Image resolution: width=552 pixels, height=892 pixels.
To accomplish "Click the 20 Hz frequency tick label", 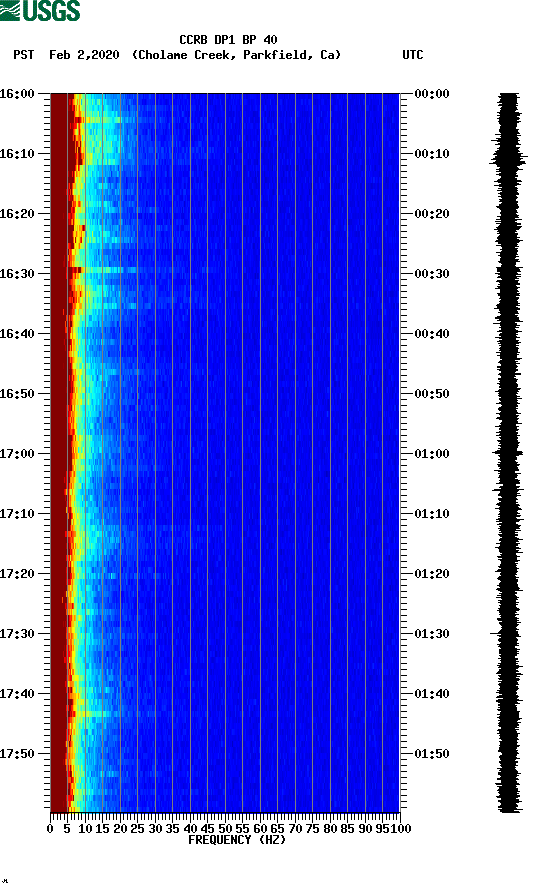I will coord(120,828).
